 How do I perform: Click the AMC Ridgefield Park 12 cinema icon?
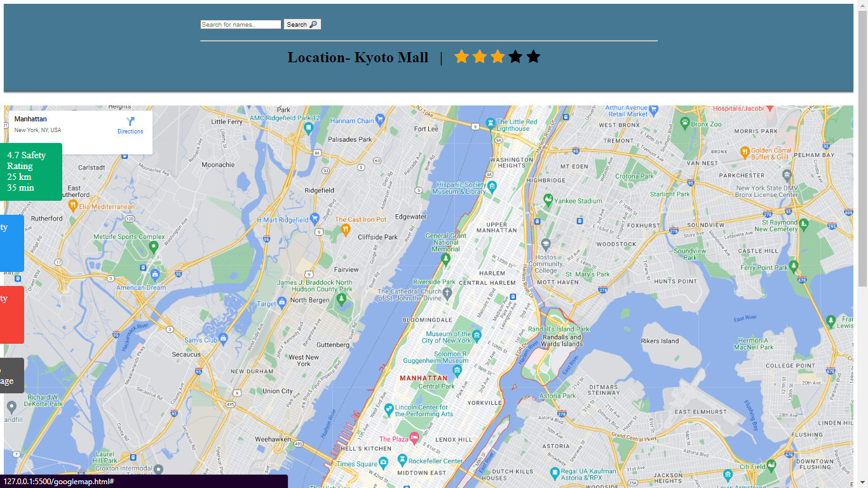(x=308, y=127)
